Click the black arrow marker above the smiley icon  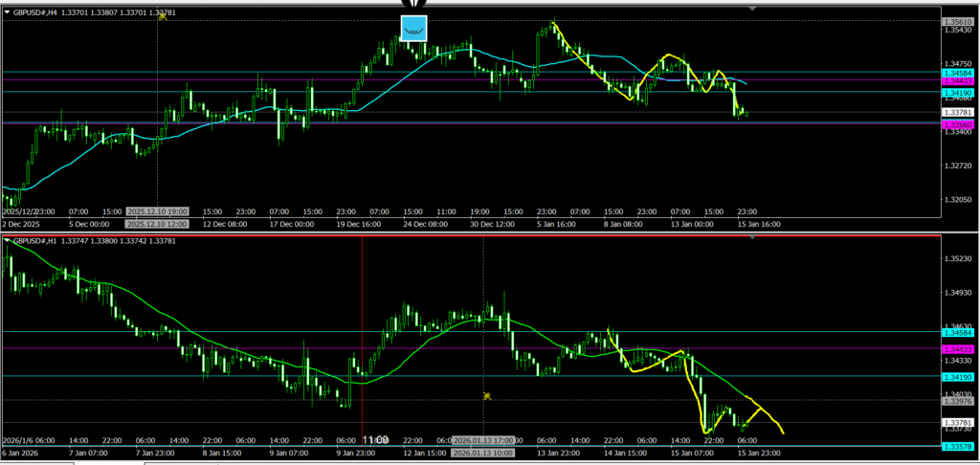click(x=412, y=7)
